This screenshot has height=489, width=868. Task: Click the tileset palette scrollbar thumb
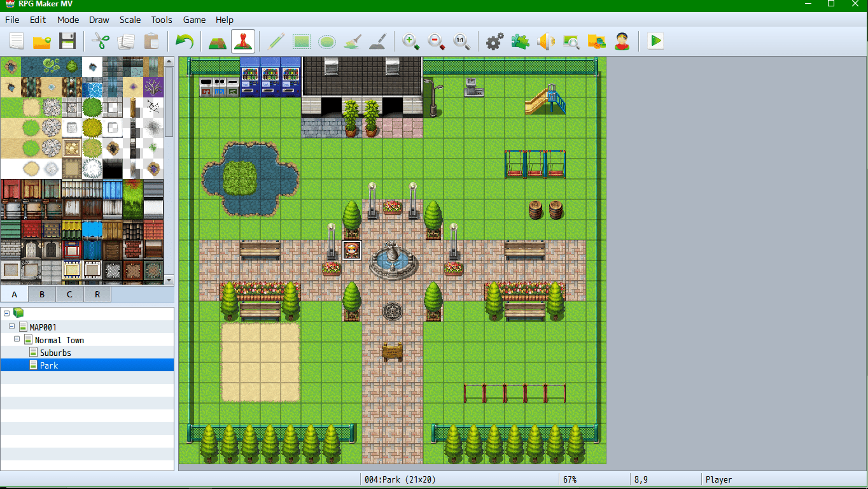(x=169, y=102)
